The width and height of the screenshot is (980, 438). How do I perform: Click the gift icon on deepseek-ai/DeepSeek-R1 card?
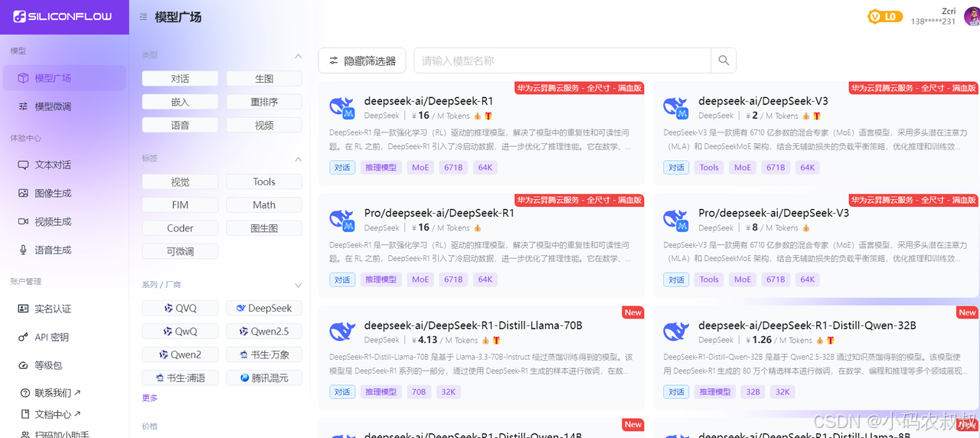488,116
